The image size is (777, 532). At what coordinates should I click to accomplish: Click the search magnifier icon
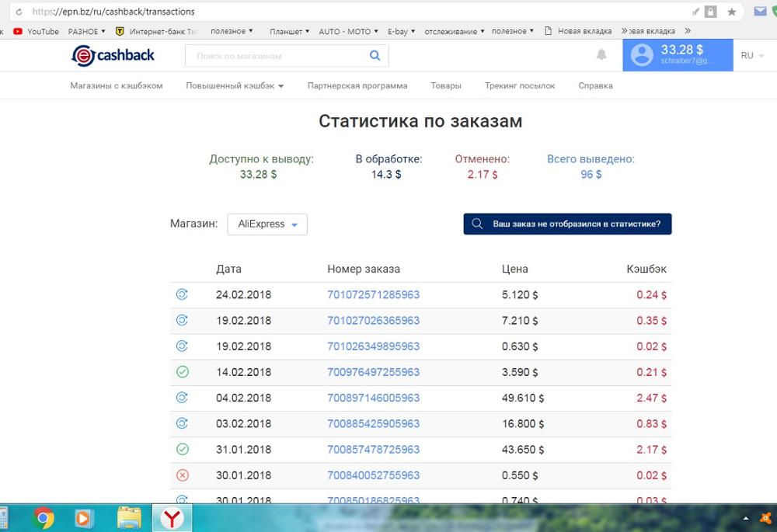(x=375, y=56)
